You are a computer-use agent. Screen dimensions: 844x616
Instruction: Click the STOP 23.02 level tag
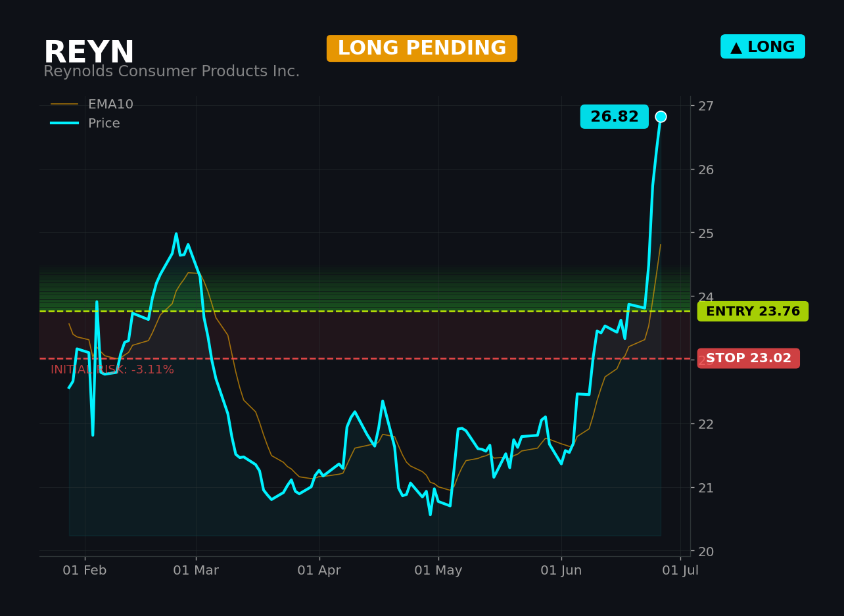(x=749, y=358)
